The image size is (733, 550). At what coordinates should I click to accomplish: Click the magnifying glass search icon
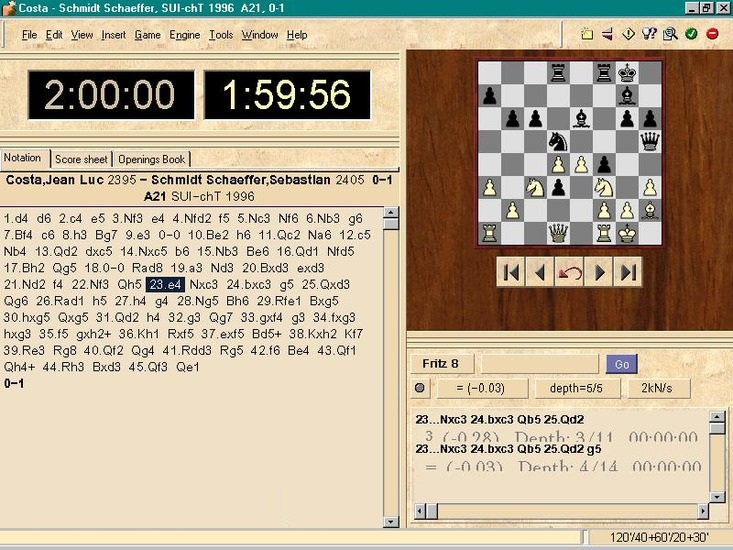tap(670, 34)
